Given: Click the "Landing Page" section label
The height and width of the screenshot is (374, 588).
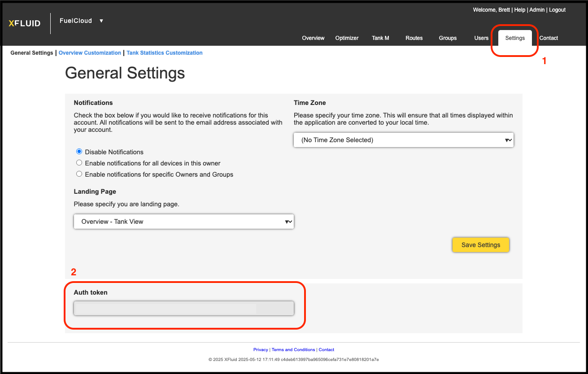Looking at the screenshot, I should click(x=95, y=191).
